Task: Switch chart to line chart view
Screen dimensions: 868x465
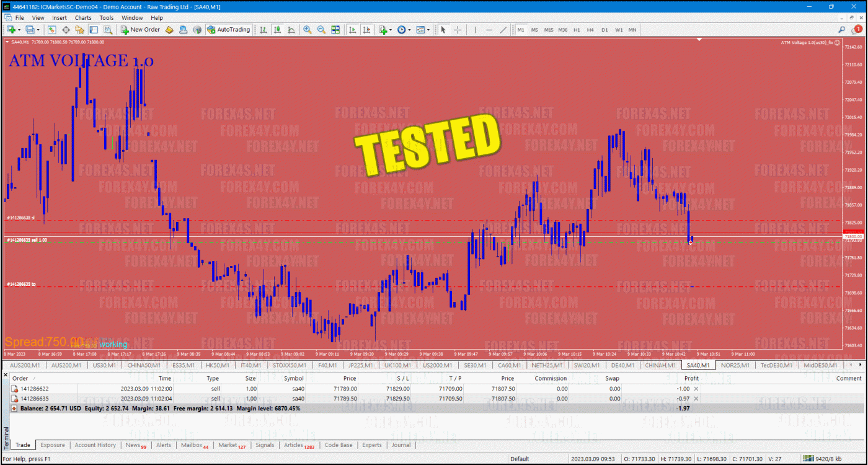Action: [291, 29]
